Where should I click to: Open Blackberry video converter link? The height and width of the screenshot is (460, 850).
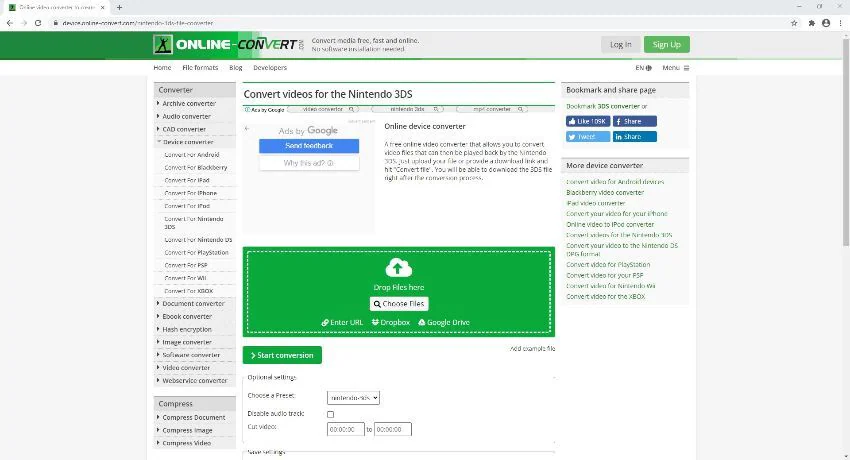pyautogui.click(x=605, y=193)
